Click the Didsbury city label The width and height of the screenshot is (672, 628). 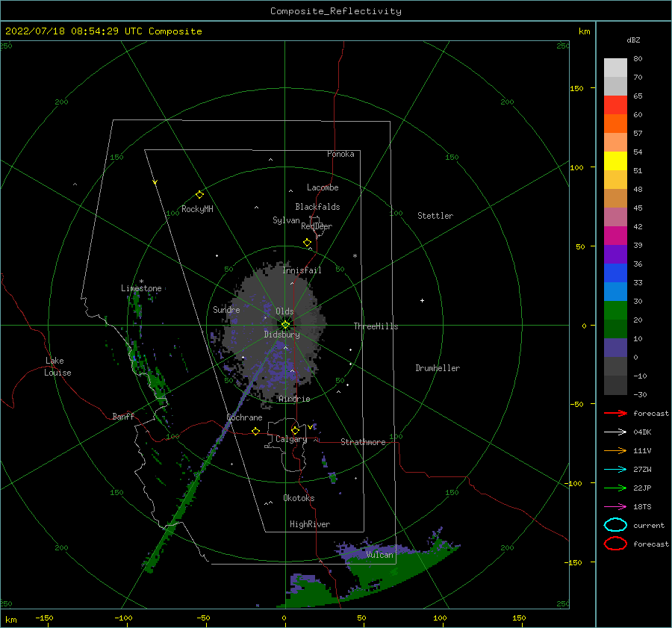[x=282, y=335]
